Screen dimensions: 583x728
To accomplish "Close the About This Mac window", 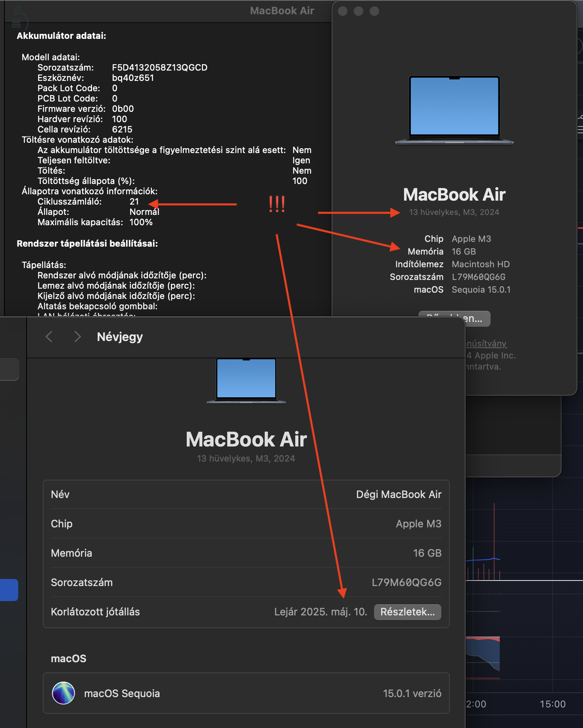I will point(343,11).
